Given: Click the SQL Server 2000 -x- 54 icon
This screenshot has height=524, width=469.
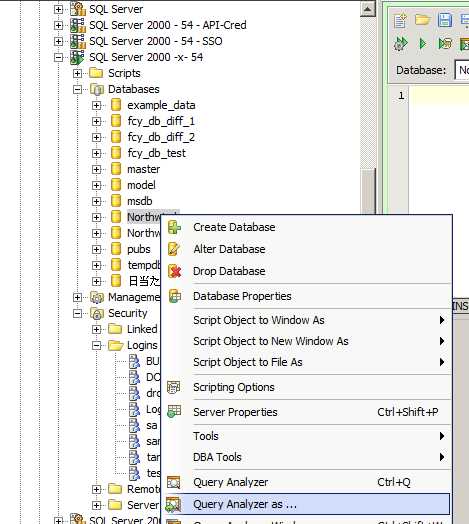Looking at the screenshot, I should 78,57.
